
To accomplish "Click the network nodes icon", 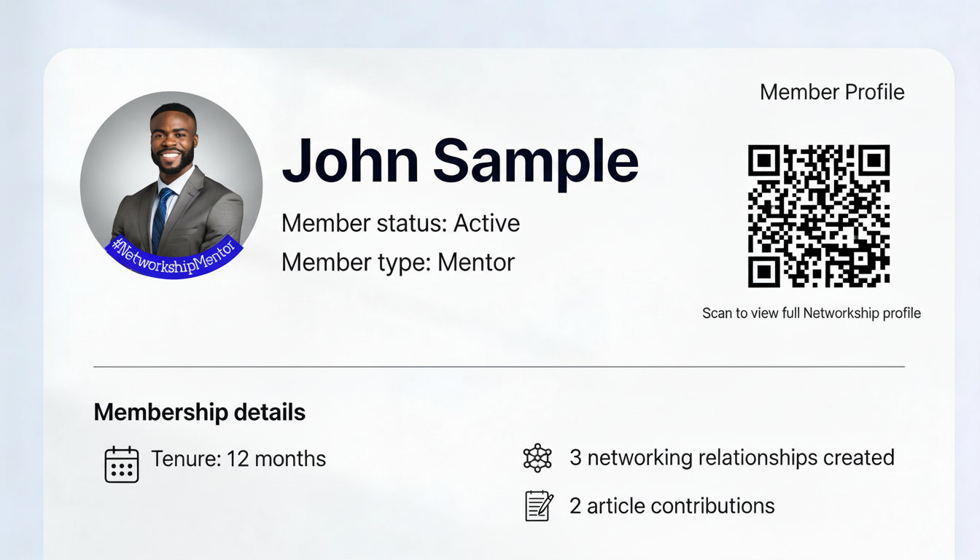I will (538, 458).
